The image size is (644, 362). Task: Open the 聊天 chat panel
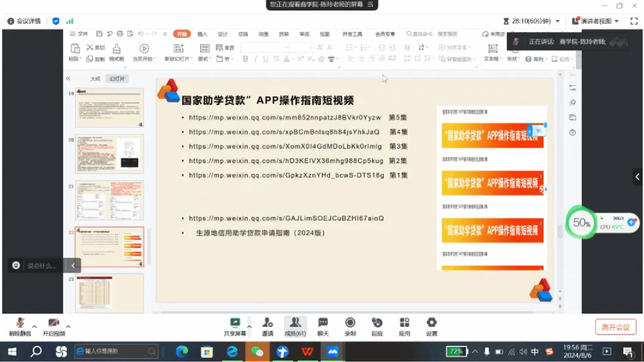click(323, 327)
